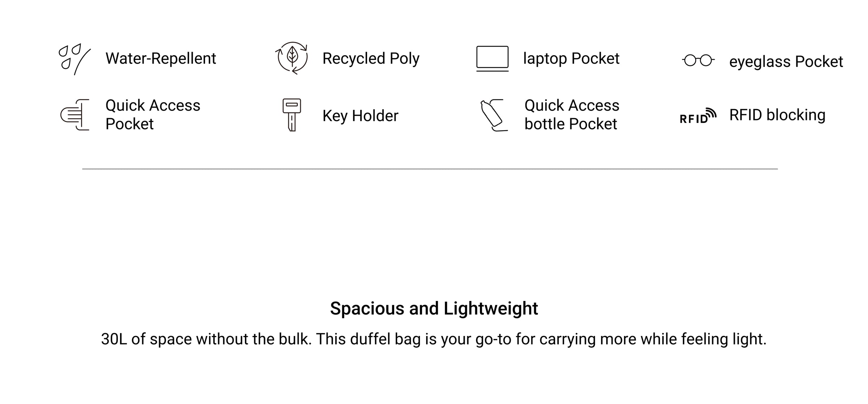Select the Key Holder label

click(360, 116)
